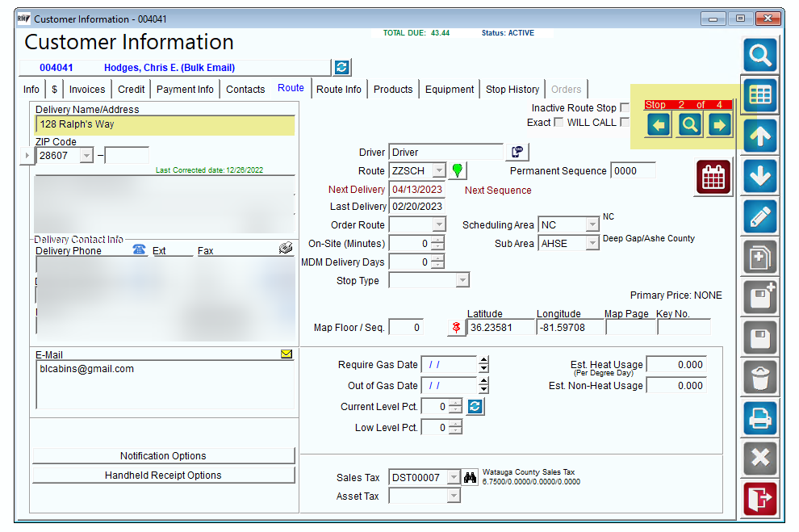Expand the Sales Tax dropdown
The height and width of the screenshot is (532, 799).
[x=454, y=477]
